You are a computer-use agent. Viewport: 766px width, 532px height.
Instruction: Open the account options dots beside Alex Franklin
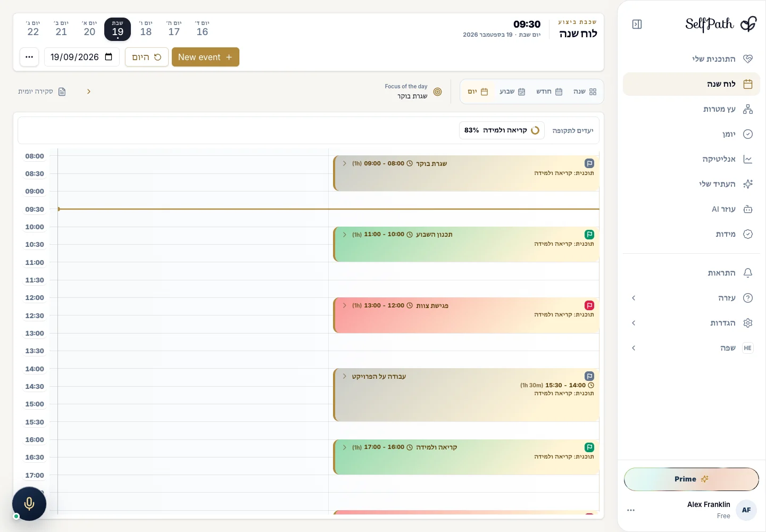tap(631, 510)
